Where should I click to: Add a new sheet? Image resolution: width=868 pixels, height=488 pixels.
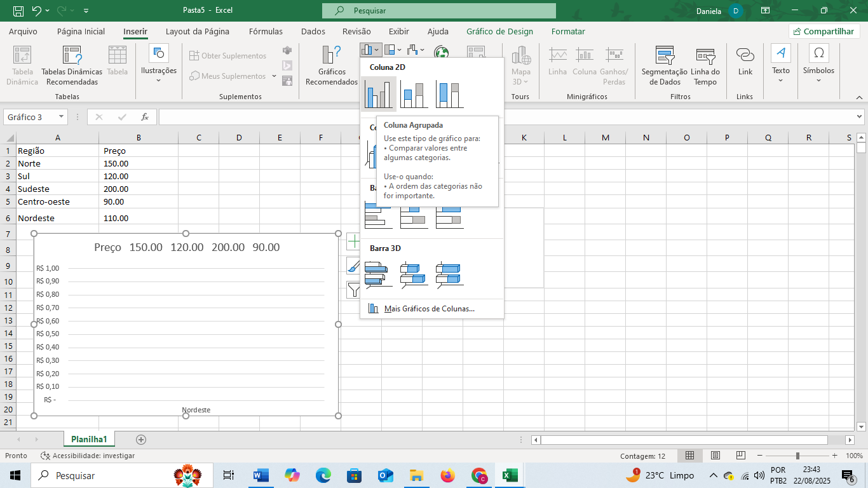click(x=141, y=440)
